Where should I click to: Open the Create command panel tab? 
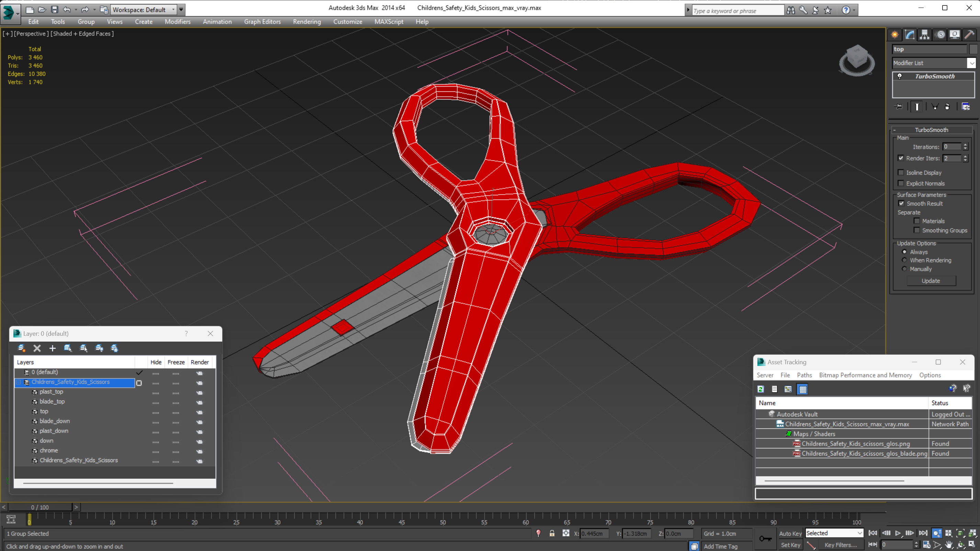(895, 35)
